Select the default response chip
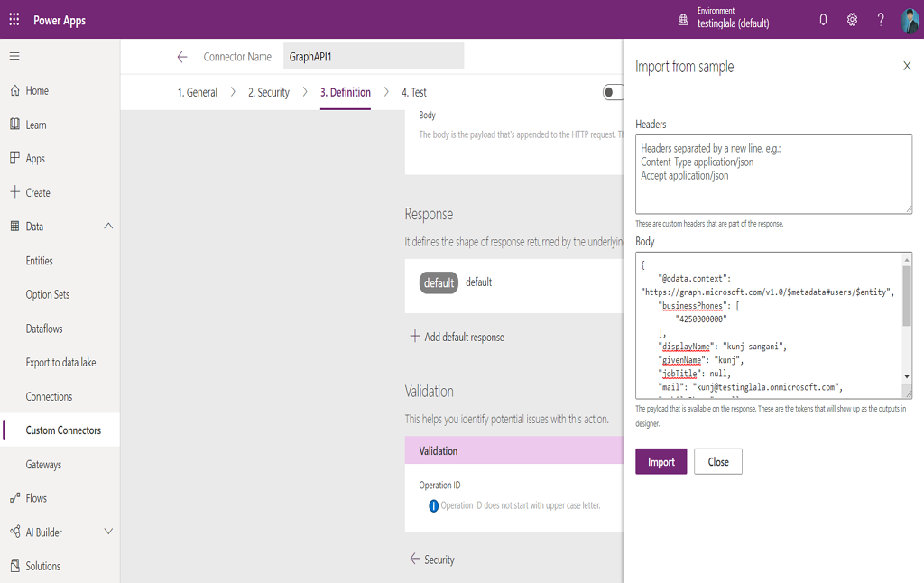 (439, 282)
